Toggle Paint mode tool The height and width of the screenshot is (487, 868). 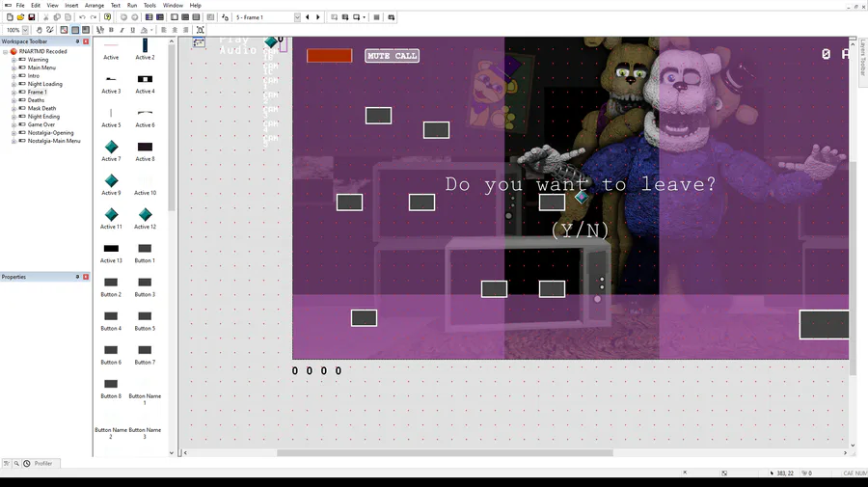pos(50,30)
